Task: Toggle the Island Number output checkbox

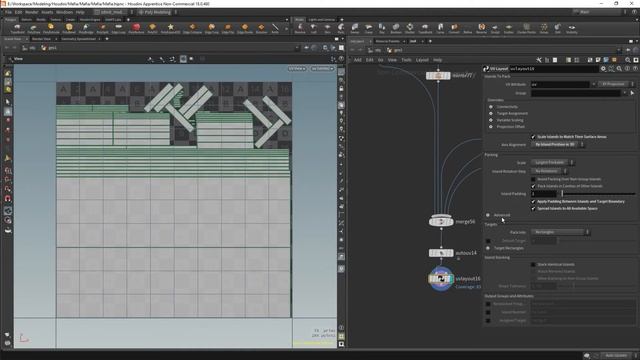Action: coord(488,312)
